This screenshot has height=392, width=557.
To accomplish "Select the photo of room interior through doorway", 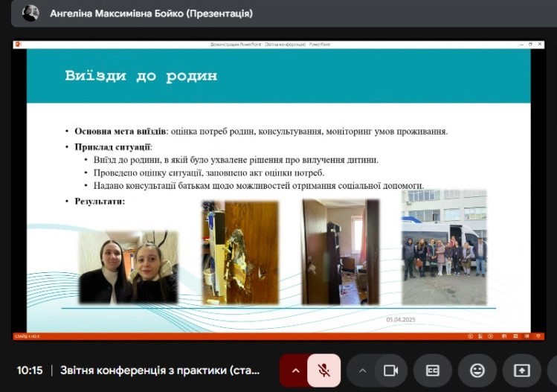I will [341, 252].
